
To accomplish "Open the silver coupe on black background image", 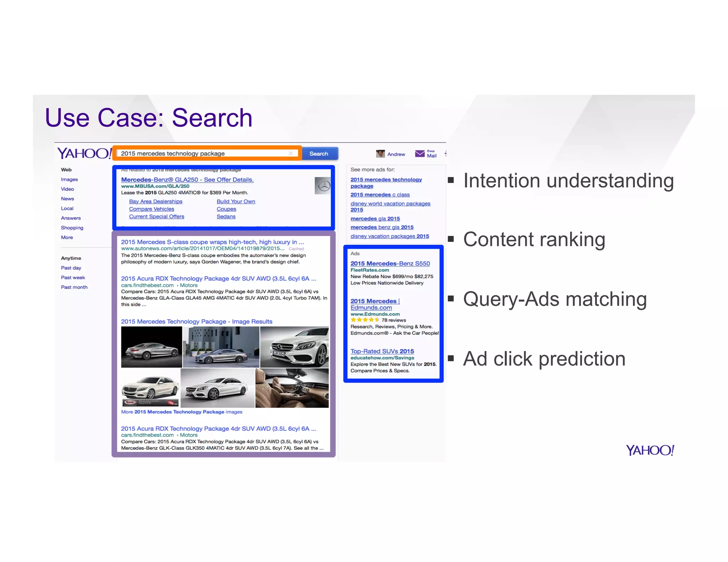I will tap(151, 347).
